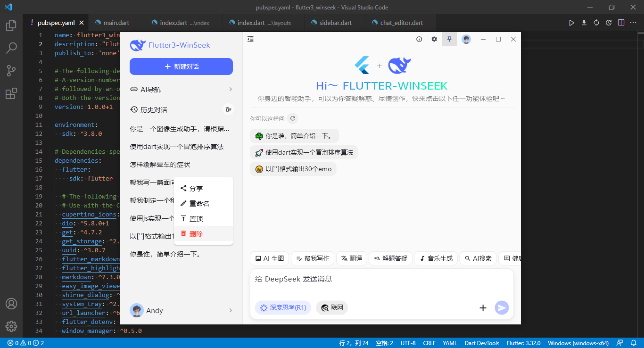
Task: Select 删除 in the context menu
Action: (x=195, y=233)
